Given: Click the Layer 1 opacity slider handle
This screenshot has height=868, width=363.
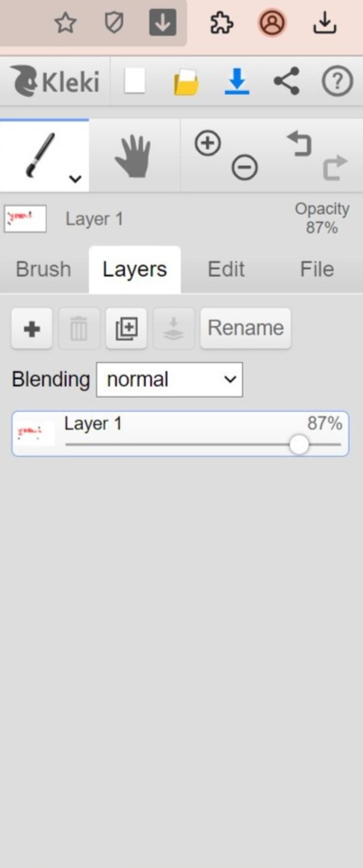Looking at the screenshot, I should click(299, 444).
